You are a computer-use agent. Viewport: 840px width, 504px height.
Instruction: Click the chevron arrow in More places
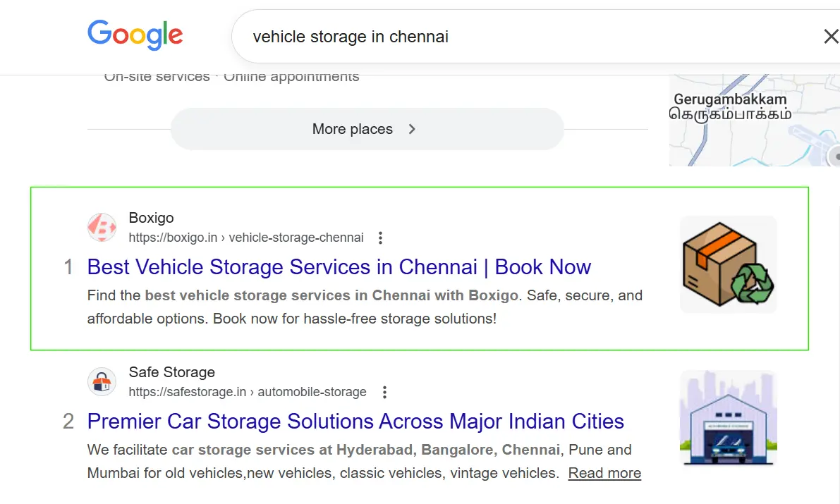pos(412,129)
